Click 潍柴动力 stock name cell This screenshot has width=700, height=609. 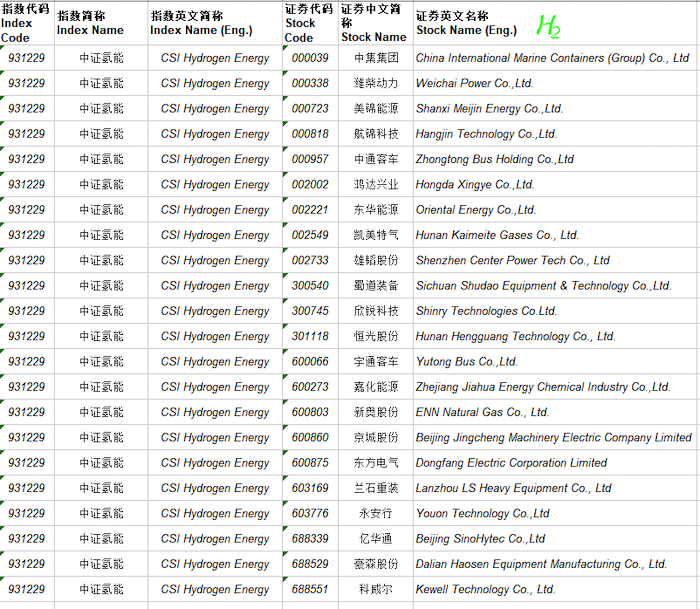coord(375,83)
